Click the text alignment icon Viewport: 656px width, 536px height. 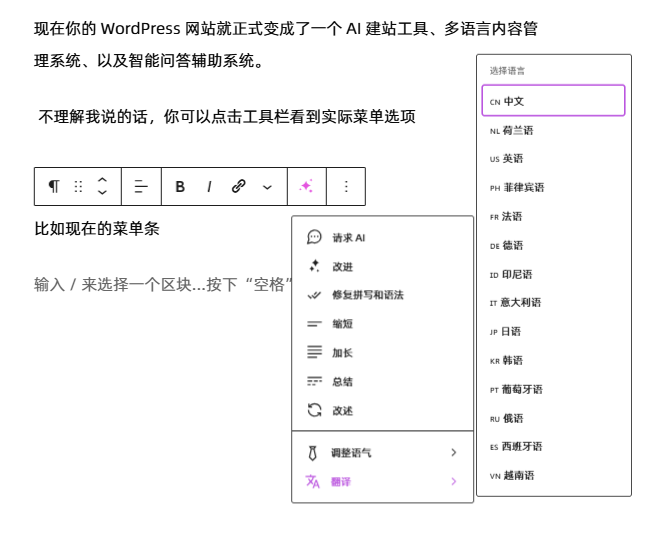point(141,187)
